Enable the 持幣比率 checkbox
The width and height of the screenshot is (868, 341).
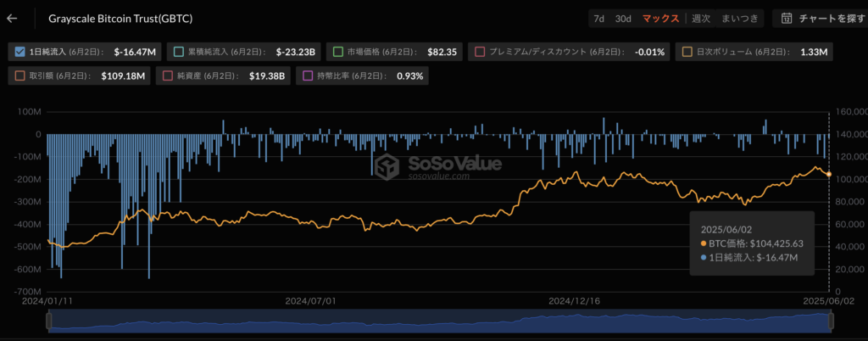[307, 76]
